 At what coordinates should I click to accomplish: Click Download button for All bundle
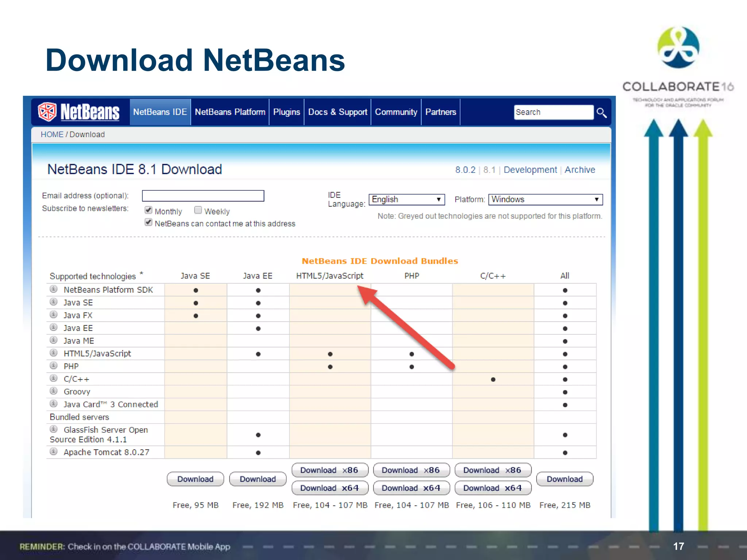(565, 479)
